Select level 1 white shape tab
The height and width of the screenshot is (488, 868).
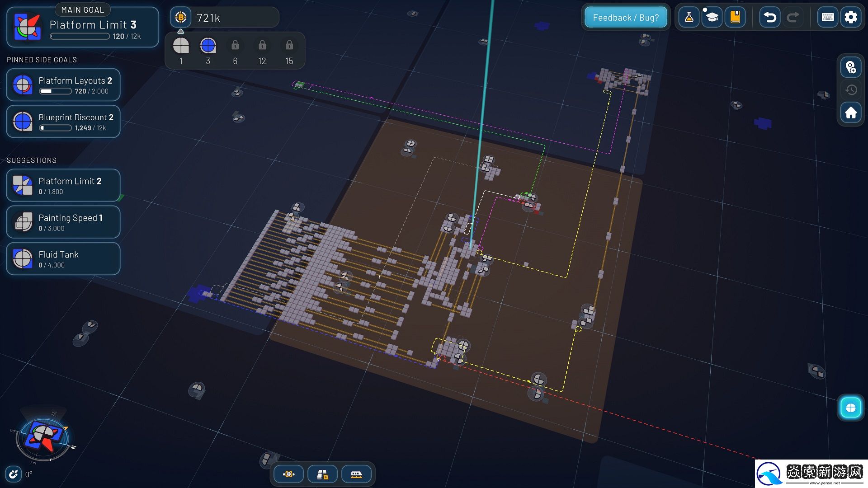pyautogui.click(x=181, y=46)
